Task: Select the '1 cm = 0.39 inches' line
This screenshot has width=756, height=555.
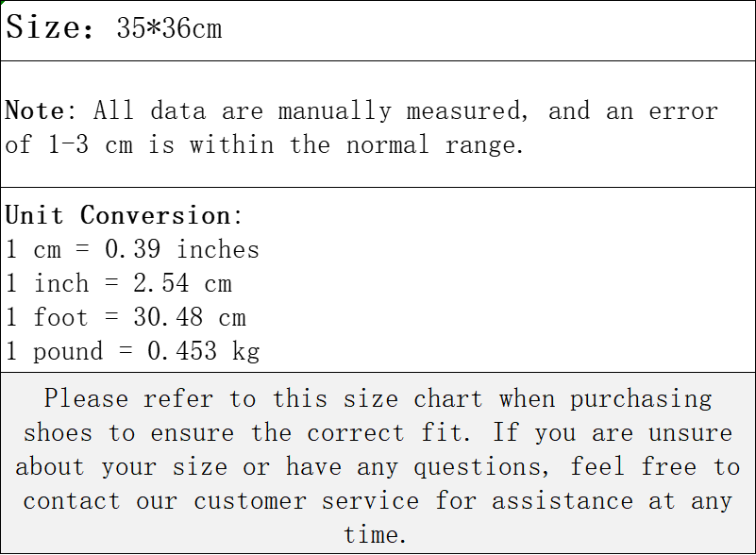Action: pyautogui.click(x=132, y=249)
